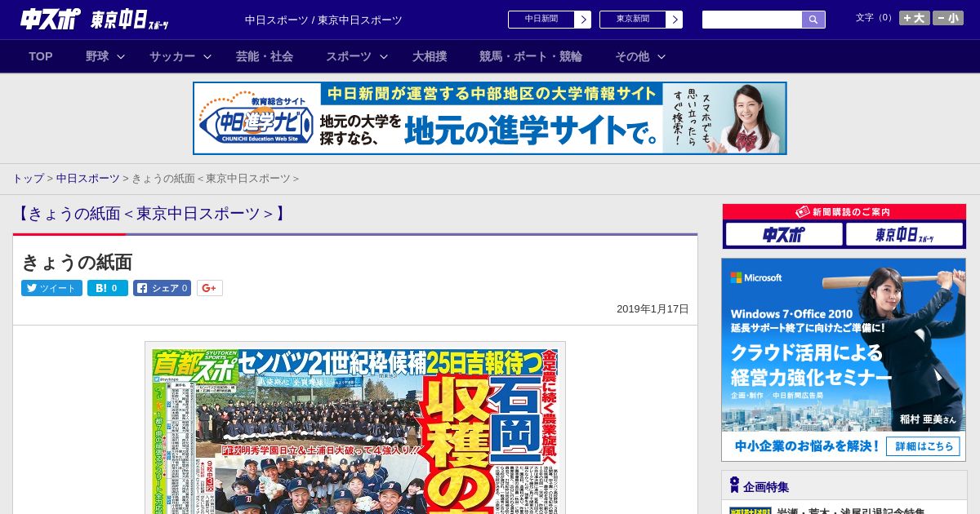Click the Chunichi Sports logo in the header

click(x=51, y=20)
